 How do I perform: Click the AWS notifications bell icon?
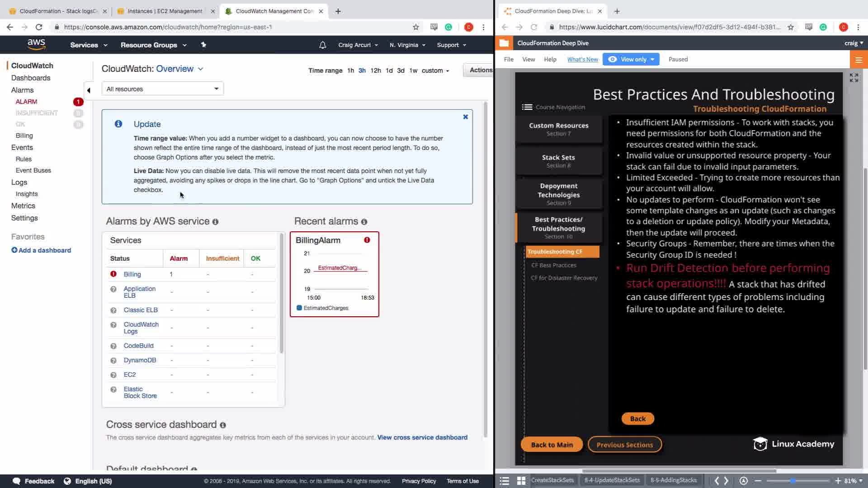[x=322, y=45]
